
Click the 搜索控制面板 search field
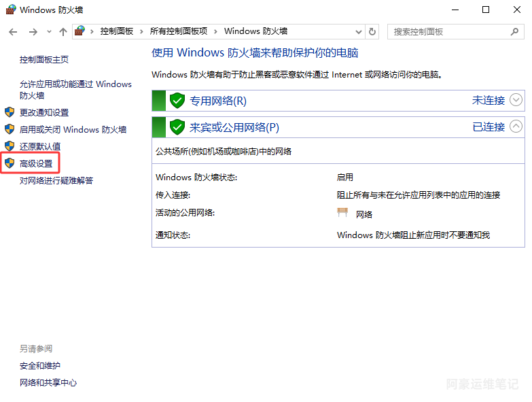click(448, 31)
